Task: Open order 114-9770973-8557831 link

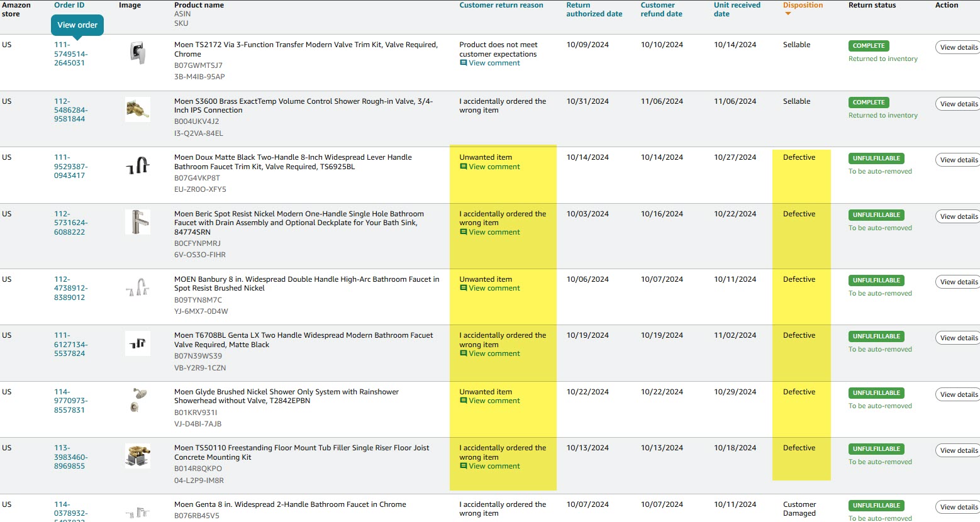Action: tap(70, 401)
